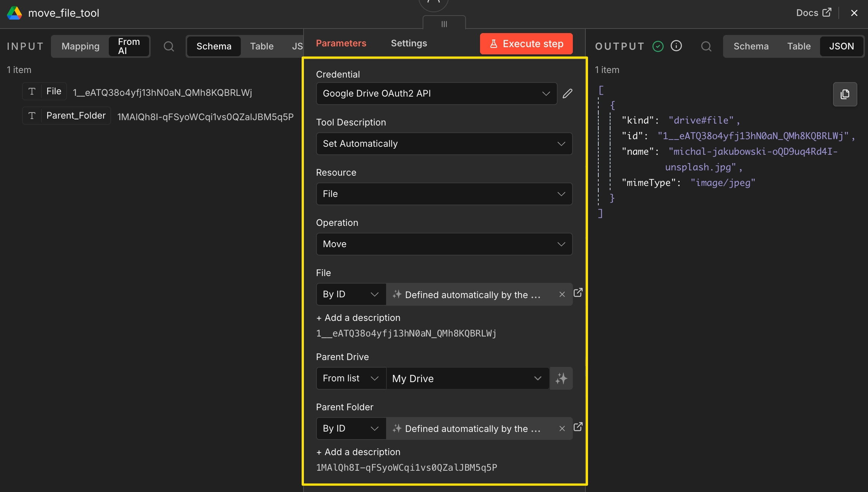Image resolution: width=868 pixels, height=492 pixels.
Task: Close the move_file_tool panel
Action: tap(854, 13)
